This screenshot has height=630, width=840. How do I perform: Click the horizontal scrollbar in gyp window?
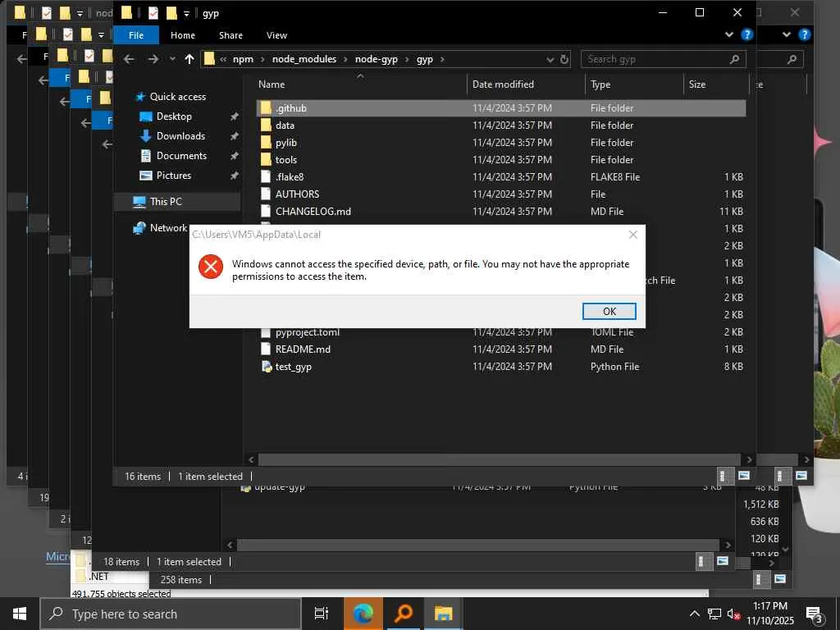click(x=500, y=459)
